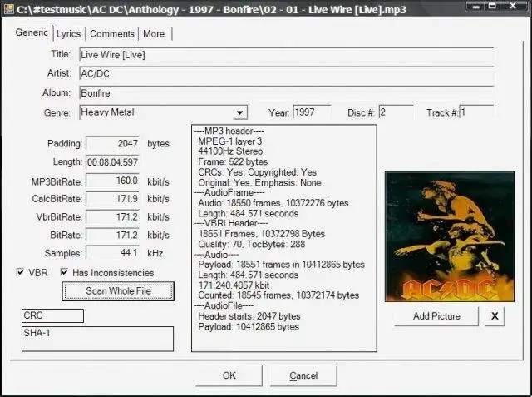This screenshot has width=532, height=397.
Task: Switch to the Generic tab
Action: pos(32,32)
